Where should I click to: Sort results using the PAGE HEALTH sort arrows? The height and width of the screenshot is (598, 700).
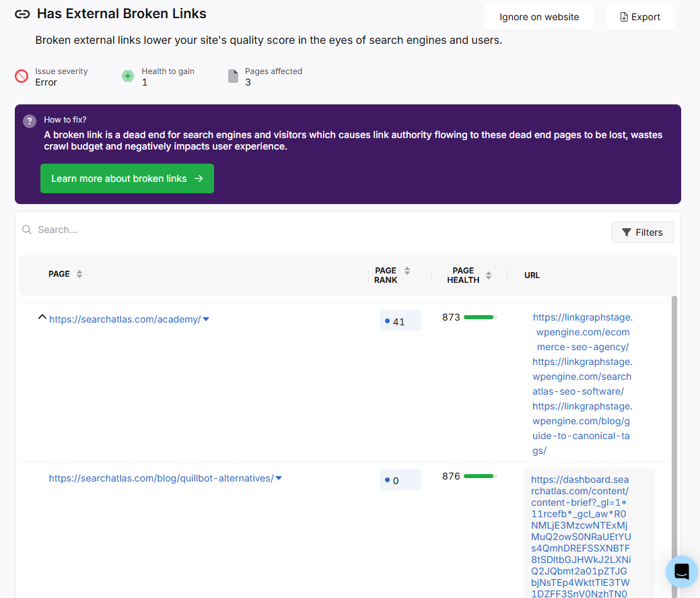488,275
